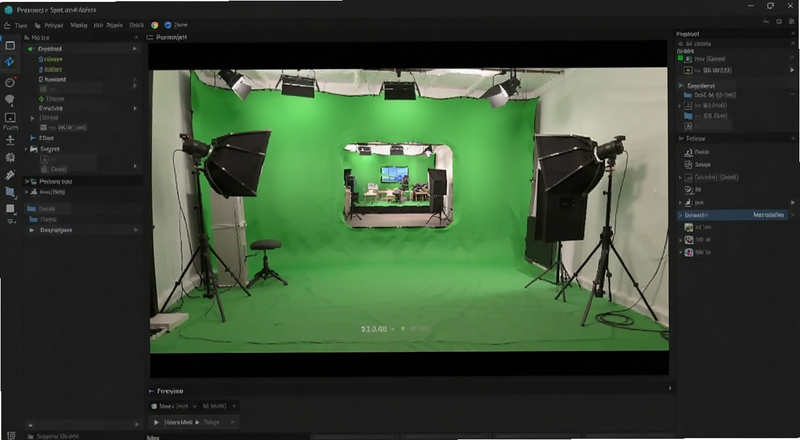Click the right arrow on the second right panel row
The width and height of the screenshot is (800, 440).
click(792, 70)
